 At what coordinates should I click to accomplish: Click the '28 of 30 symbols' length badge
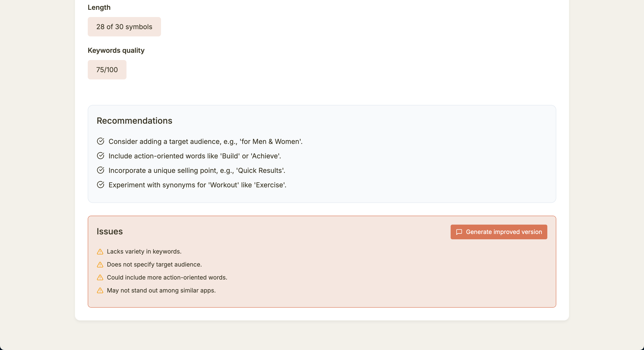click(124, 27)
